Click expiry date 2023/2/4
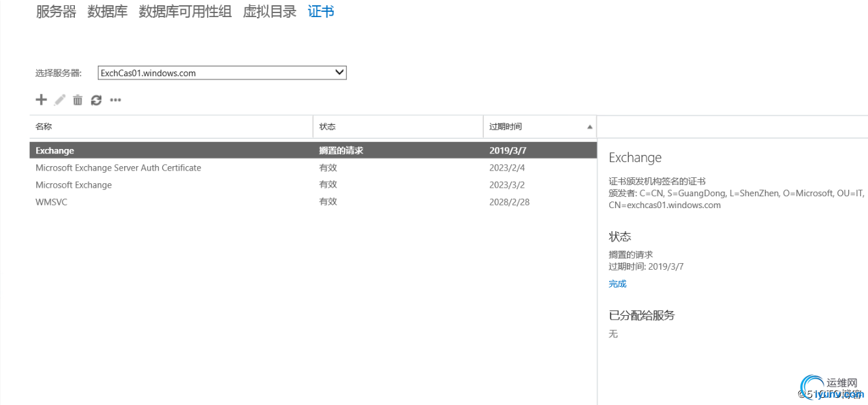This screenshot has width=868, height=405. point(507,167)
